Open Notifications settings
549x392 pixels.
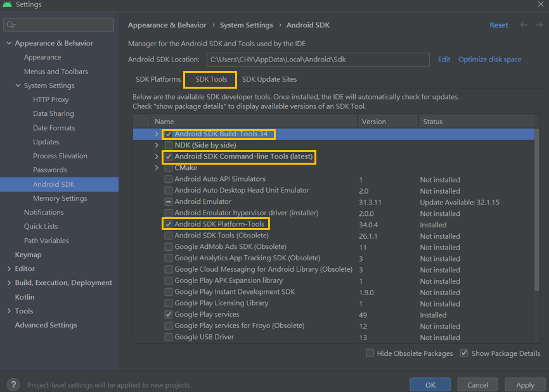click(x=44, y=212)
